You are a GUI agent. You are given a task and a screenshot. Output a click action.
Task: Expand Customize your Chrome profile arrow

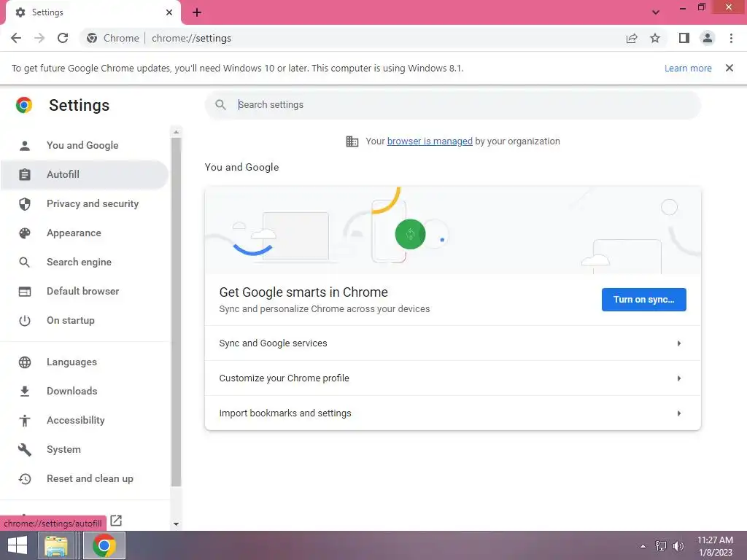coord(679,378)
